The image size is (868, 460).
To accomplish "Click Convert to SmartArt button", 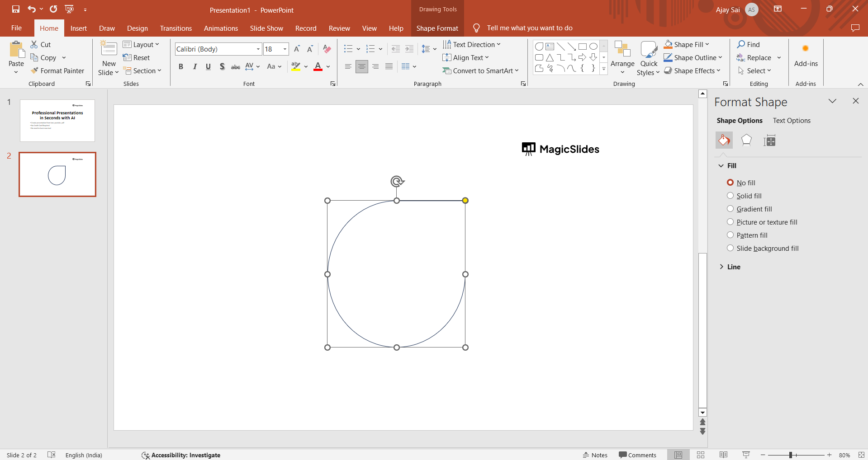I will point(480,71).
